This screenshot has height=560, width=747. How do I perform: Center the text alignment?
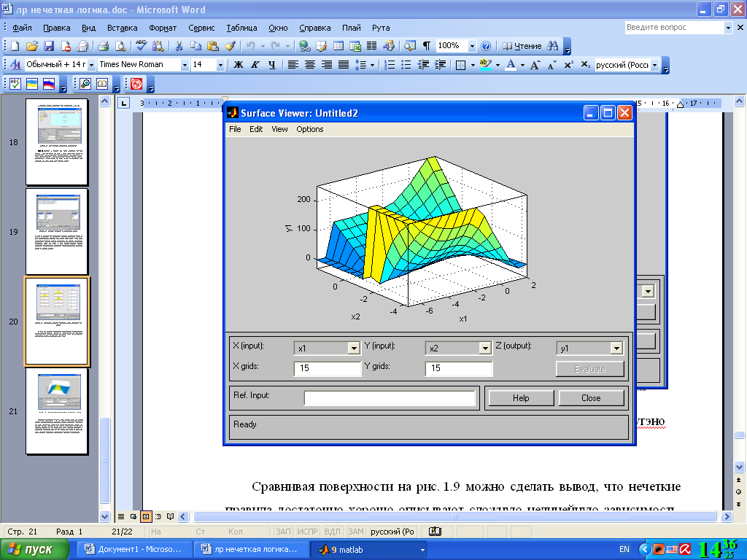(309, 65)
